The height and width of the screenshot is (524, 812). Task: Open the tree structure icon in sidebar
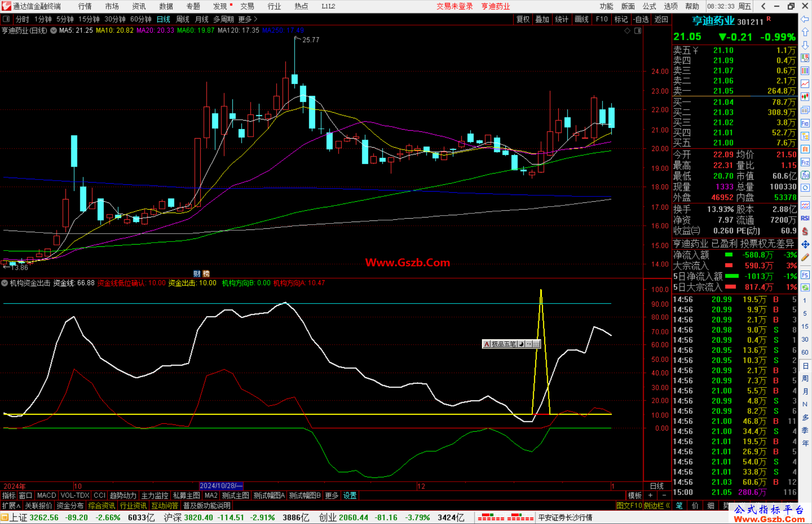click(x=805, y=136)
